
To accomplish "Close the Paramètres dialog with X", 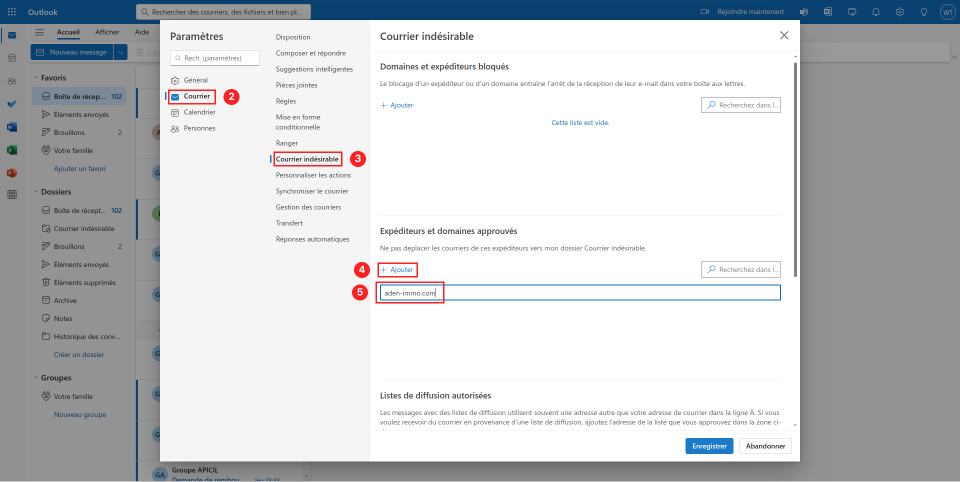I will [x=784, y=36].
